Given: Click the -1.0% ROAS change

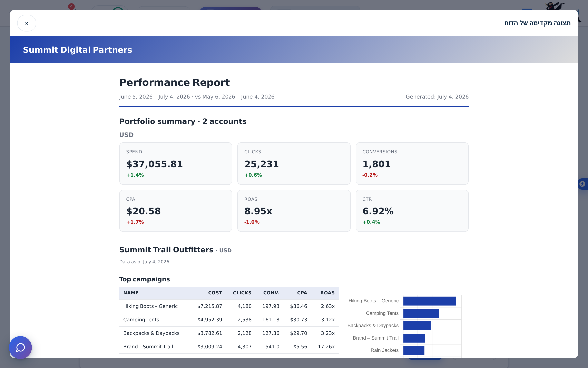Looking at the screenshot, I should 252,222.
